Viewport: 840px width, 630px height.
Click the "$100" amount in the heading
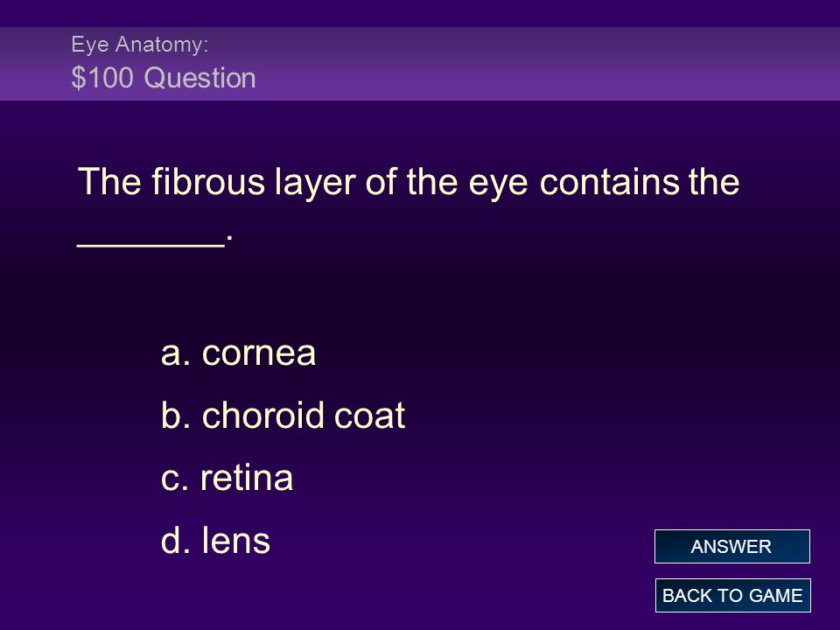point(102,78)
